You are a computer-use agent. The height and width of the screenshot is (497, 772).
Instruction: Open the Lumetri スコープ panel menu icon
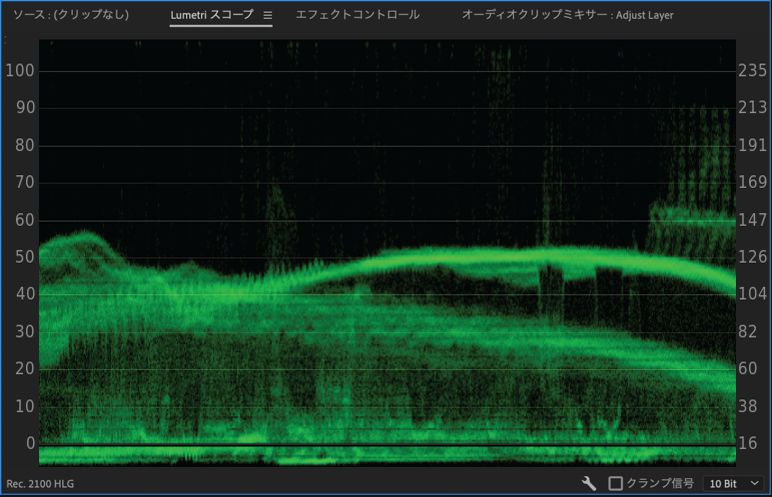pos(267,16)
